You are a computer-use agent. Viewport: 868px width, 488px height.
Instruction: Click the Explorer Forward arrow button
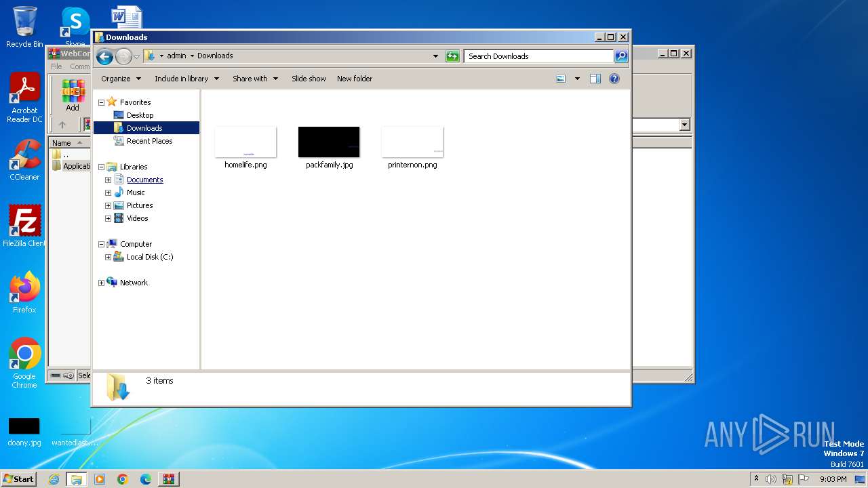pos(123,56)
